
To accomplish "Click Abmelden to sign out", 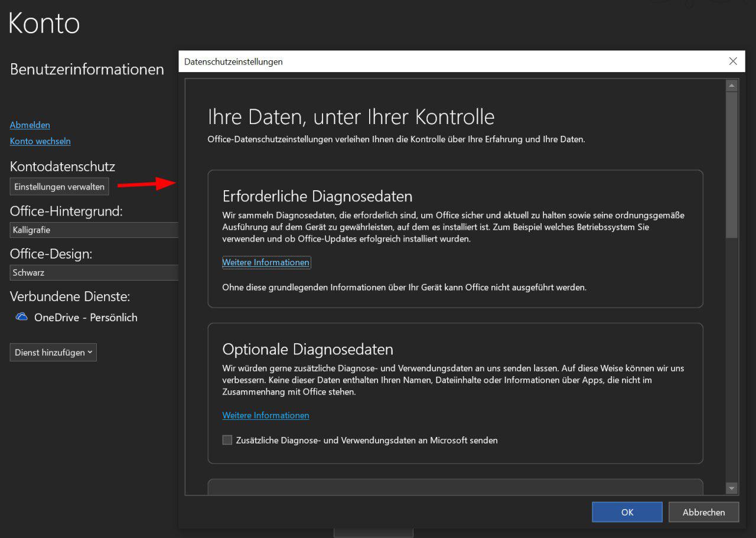I will click(x=30, y=125).
